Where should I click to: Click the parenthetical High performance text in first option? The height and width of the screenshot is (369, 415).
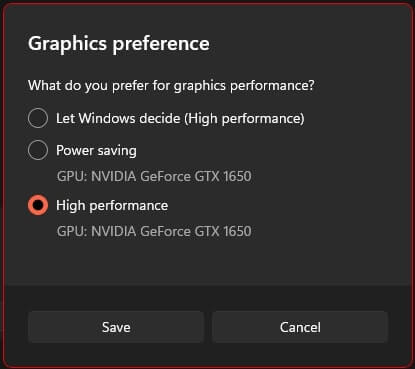pyautogui.click(x=244, y=119)
